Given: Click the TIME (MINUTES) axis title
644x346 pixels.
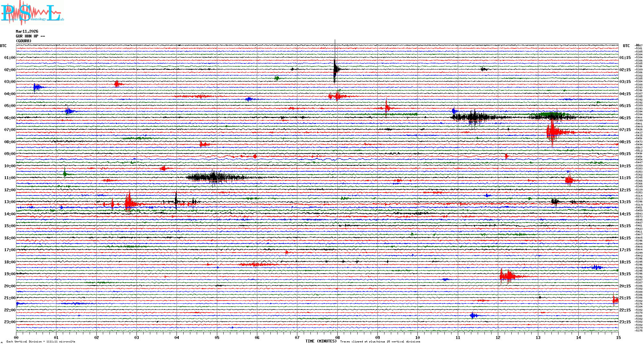Looking at the screenshot, I should pos(321,341).
